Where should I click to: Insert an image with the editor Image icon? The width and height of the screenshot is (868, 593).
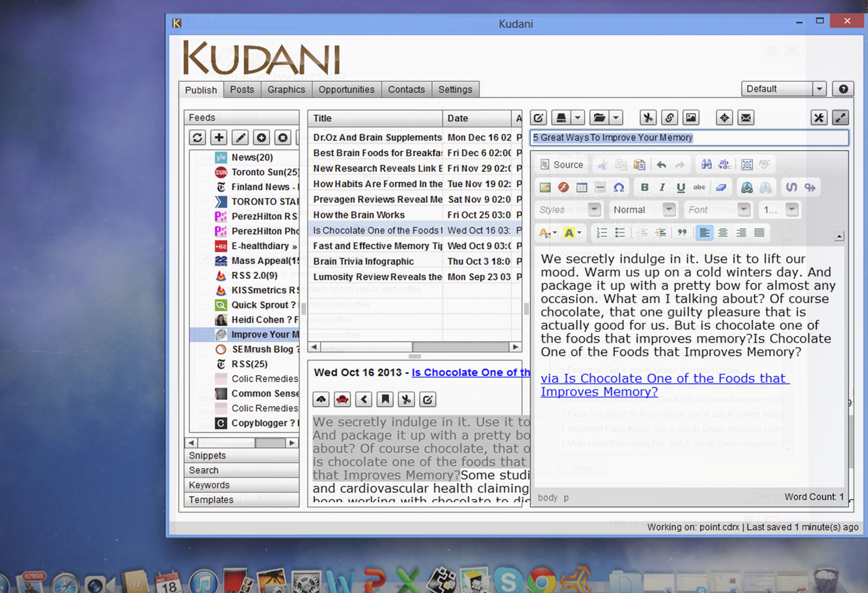pyautogui.click(x=545, y=187)
